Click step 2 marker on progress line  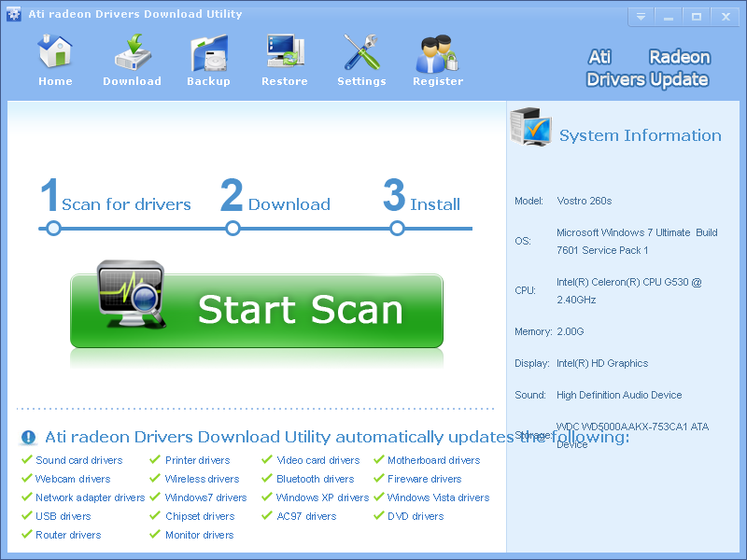tap(232, 227)
